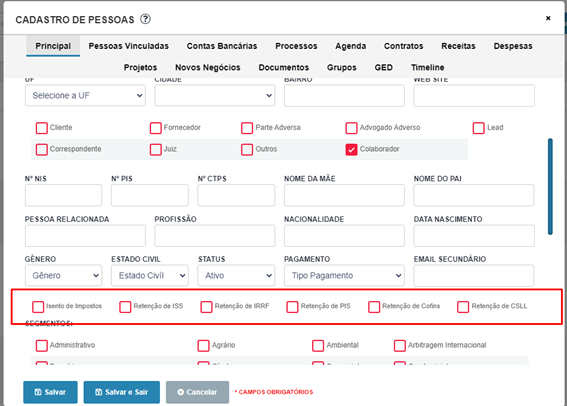The image size is (567, 406).
Task: Switch to the Contas Bancárias tab
Action: (222, 46)
